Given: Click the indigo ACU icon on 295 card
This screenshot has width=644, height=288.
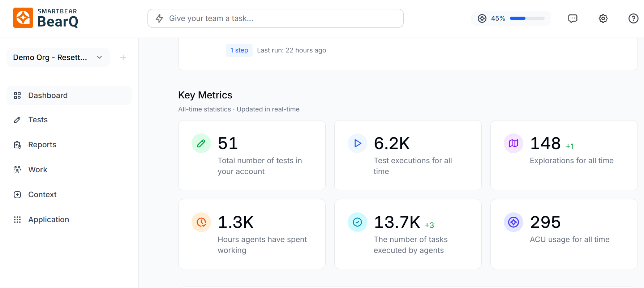Looking at the screenshot, I should [514, 222].
